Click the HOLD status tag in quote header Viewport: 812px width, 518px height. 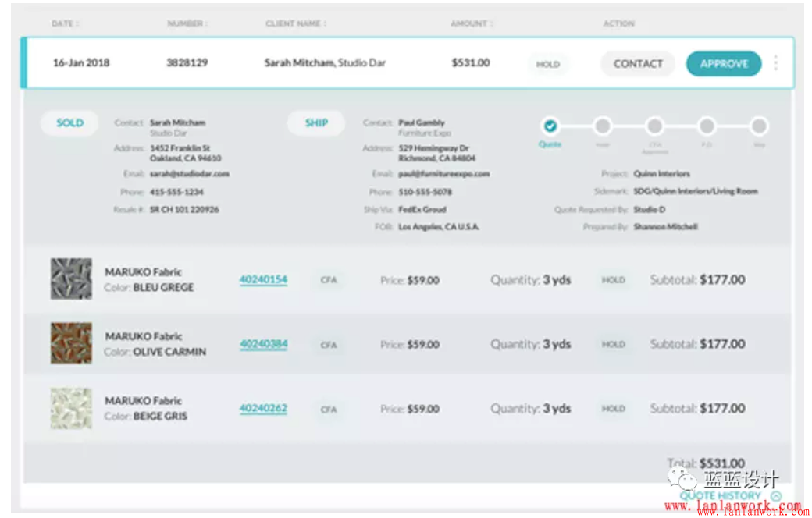tap(548, 64)
